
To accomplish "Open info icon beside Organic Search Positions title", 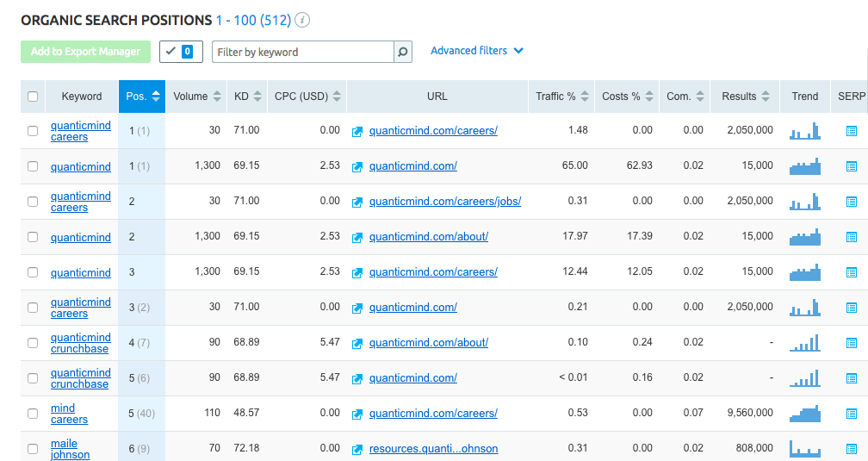I will coord(302,20).
